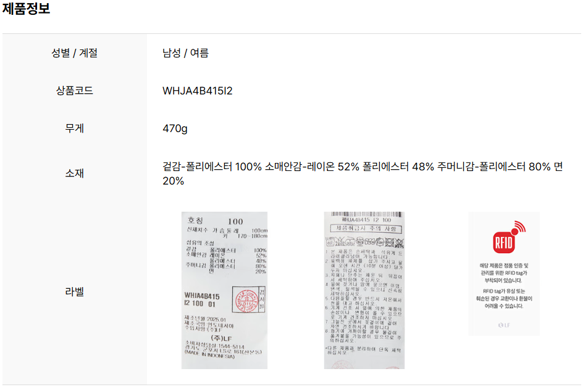Click the small LF logo under RFID text

pos(504,325)
